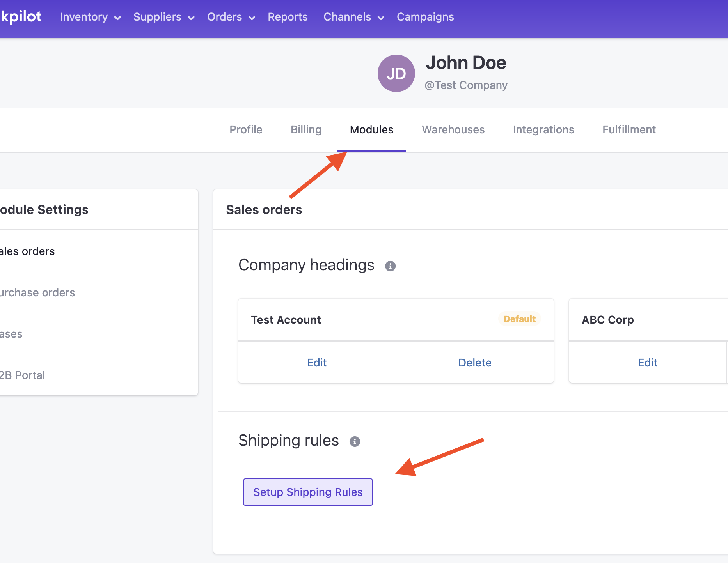Image resolution: width=728 pixels, height=563 pixels.
Task: Click the Shipping rules title
Action: (289, 441)
